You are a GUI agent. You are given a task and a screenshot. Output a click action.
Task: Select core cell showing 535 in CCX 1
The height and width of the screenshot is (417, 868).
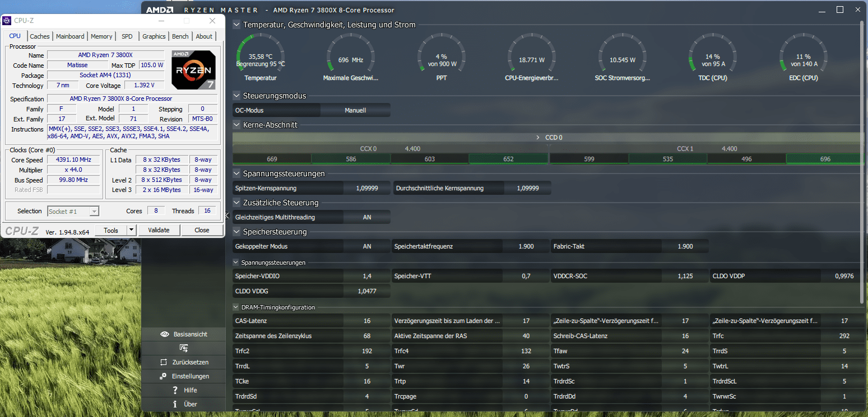click(x=667, y=159)
